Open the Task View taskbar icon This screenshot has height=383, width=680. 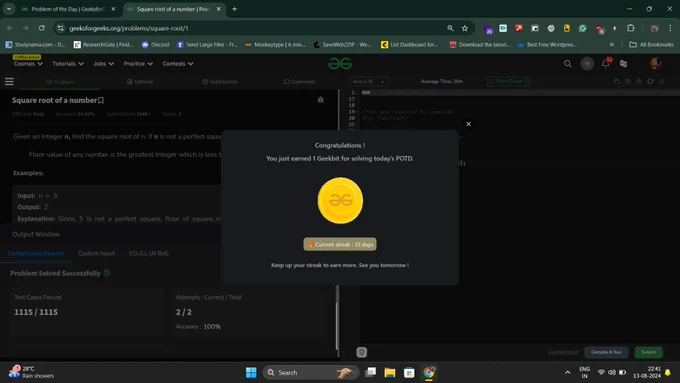370,373
